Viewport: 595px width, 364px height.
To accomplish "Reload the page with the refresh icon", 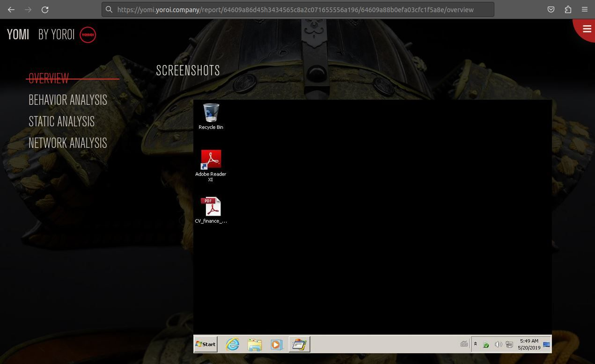I will [x=45, y=9].
